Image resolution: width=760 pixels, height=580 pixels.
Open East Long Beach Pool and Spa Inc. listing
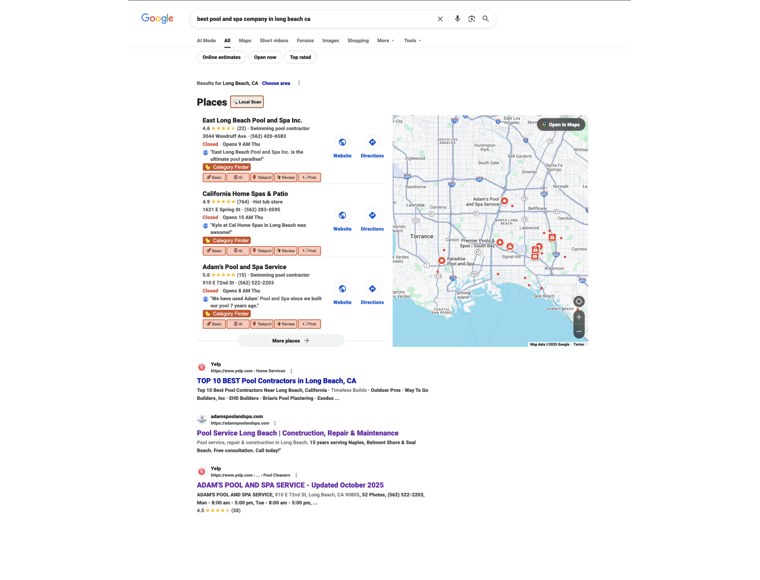(x=252, y=120)
